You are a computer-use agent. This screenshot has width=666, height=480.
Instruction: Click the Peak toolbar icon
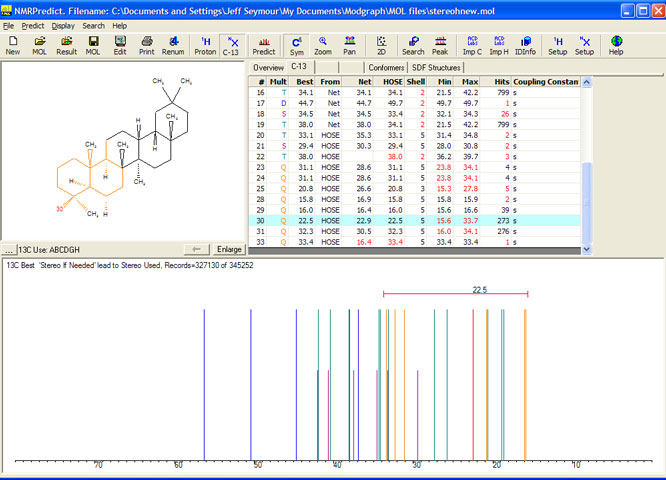(x=440, y=45)
